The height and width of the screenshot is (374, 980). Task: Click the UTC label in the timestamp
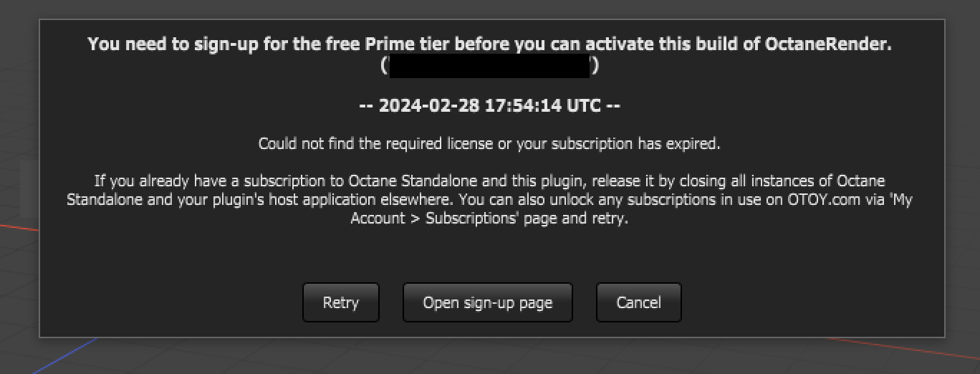pyautogui.click(x=584, y=106)
